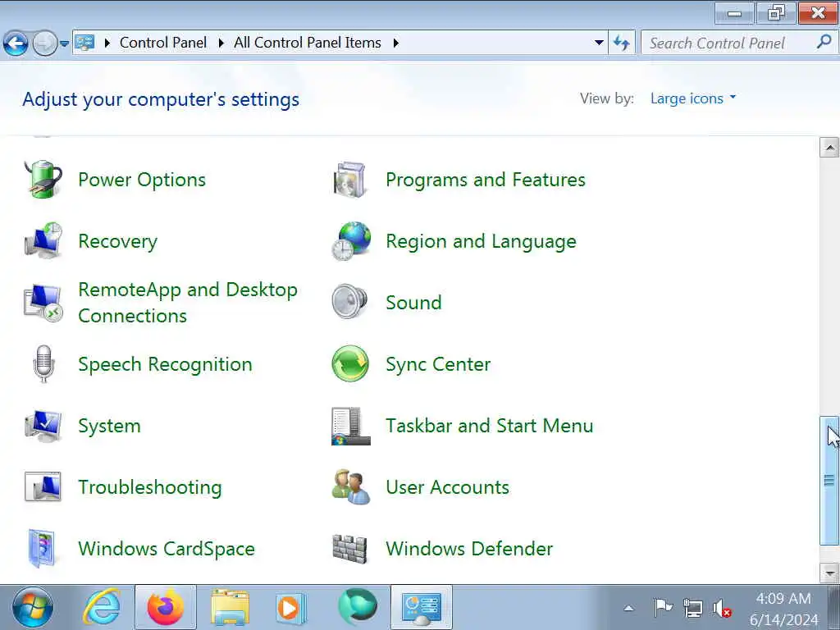Open the Power Options link

coord(142,180)
